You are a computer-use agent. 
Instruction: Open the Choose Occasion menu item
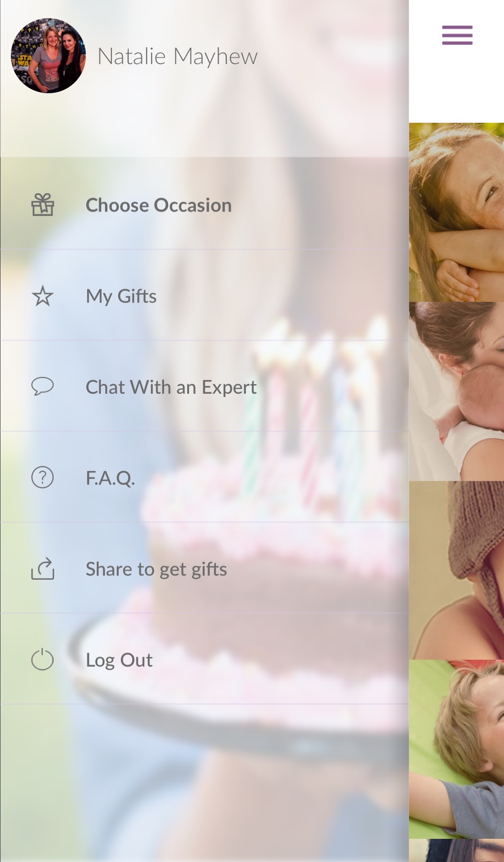coord(205,204)
